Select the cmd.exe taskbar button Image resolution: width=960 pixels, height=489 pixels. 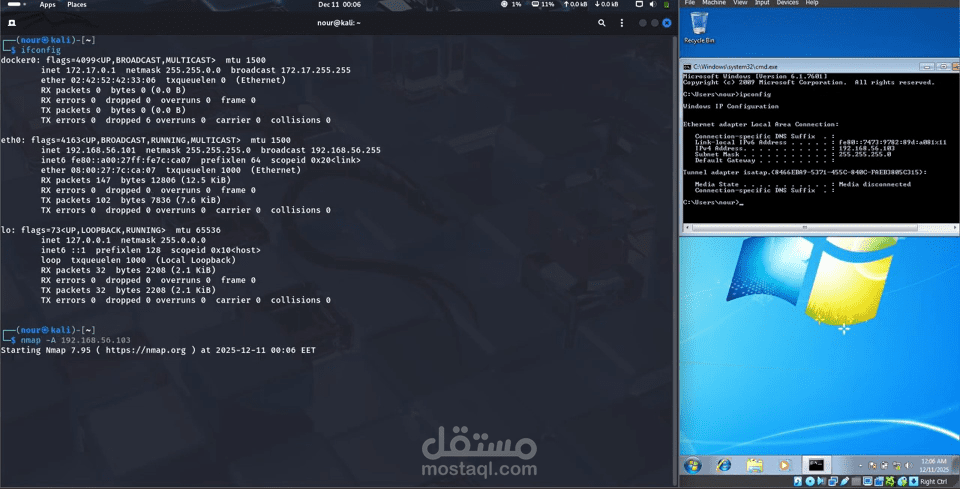pyautogui.click(x=817, y=465)
